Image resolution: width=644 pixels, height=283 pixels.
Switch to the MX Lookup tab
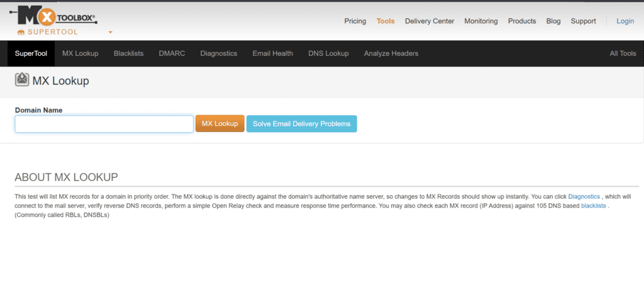[80, 53]
